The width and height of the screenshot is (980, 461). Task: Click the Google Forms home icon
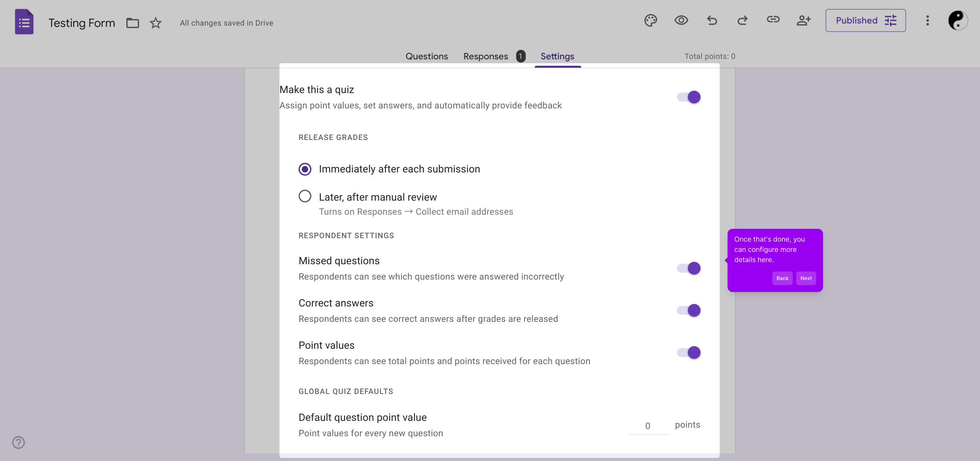(24, 22)
